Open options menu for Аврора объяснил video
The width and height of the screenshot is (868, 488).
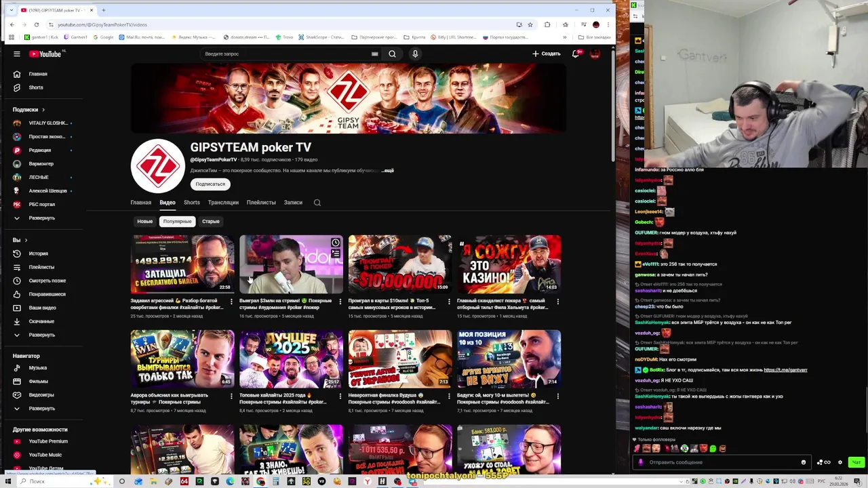[231, 396]
